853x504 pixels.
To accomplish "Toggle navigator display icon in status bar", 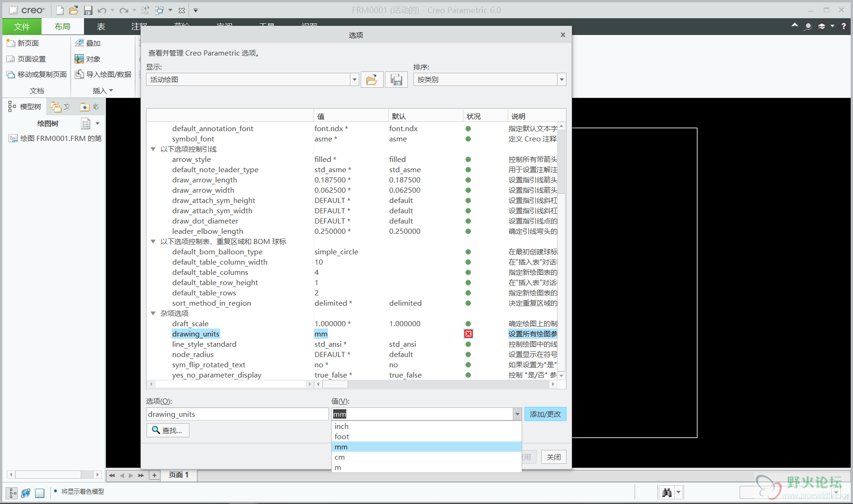I will click(13, 493).
